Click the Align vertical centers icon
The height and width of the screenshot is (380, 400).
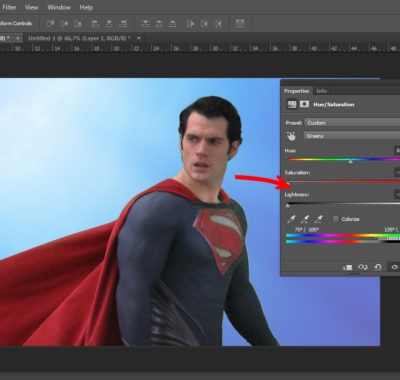64,24
